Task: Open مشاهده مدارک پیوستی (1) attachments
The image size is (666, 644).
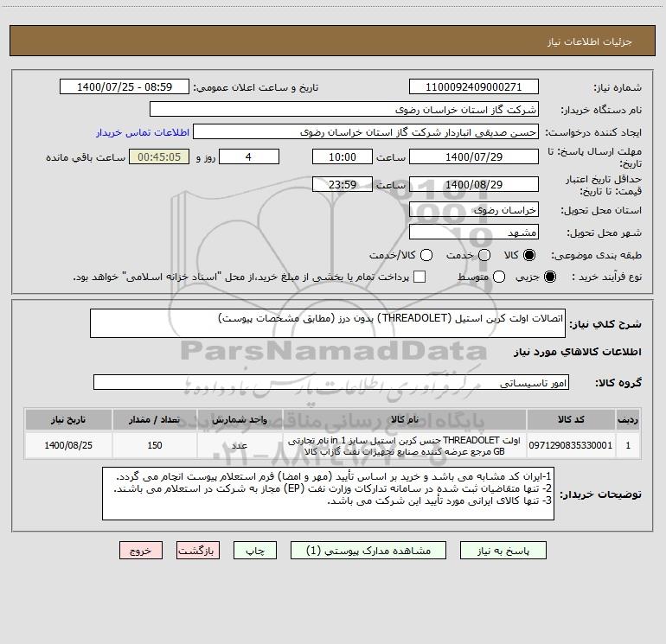Action: (x=368, y=550)
